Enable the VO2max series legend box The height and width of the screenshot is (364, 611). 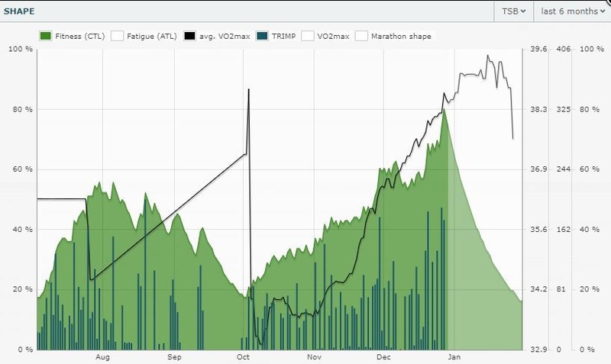tap(308, 36)
